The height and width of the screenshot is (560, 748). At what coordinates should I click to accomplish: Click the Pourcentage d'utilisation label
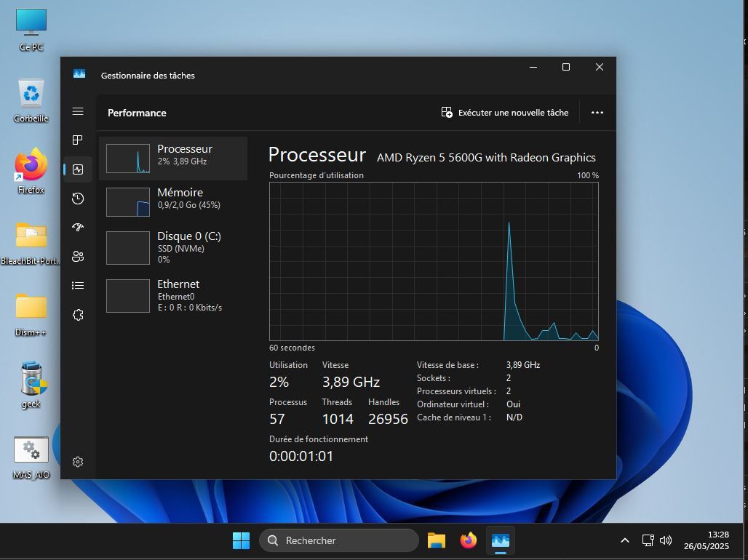pyautogui.click(x=317, y=175)
